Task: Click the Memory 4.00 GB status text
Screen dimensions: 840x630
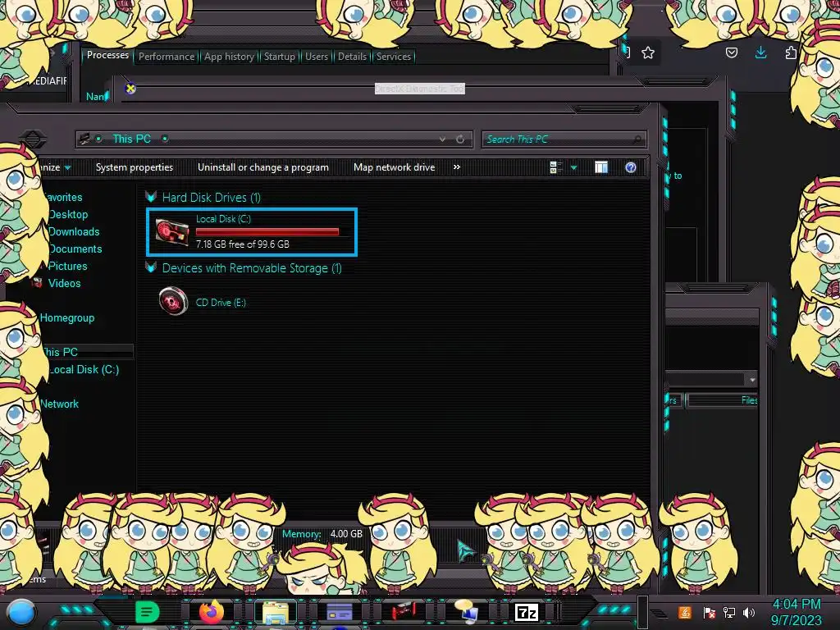Action: click(x=322, y=534)
